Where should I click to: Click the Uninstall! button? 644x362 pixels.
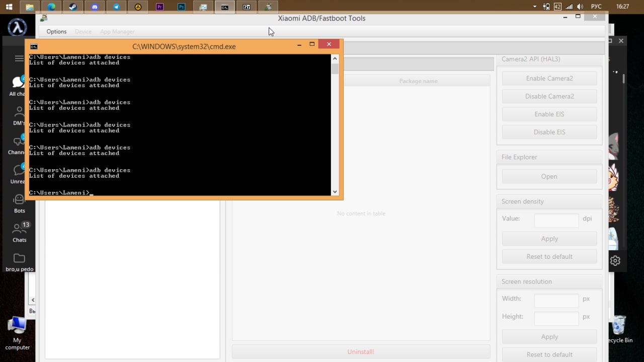(x=361, y=351)
